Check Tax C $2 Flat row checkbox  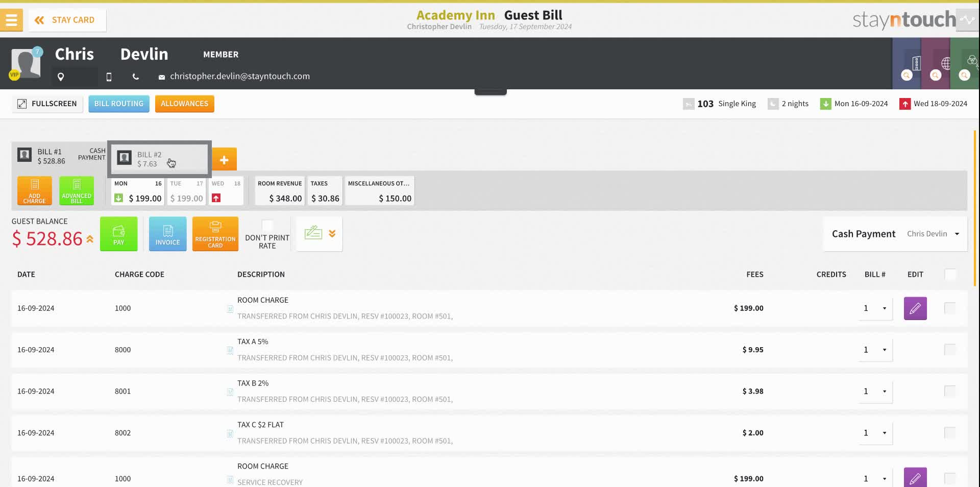(950, 433)
